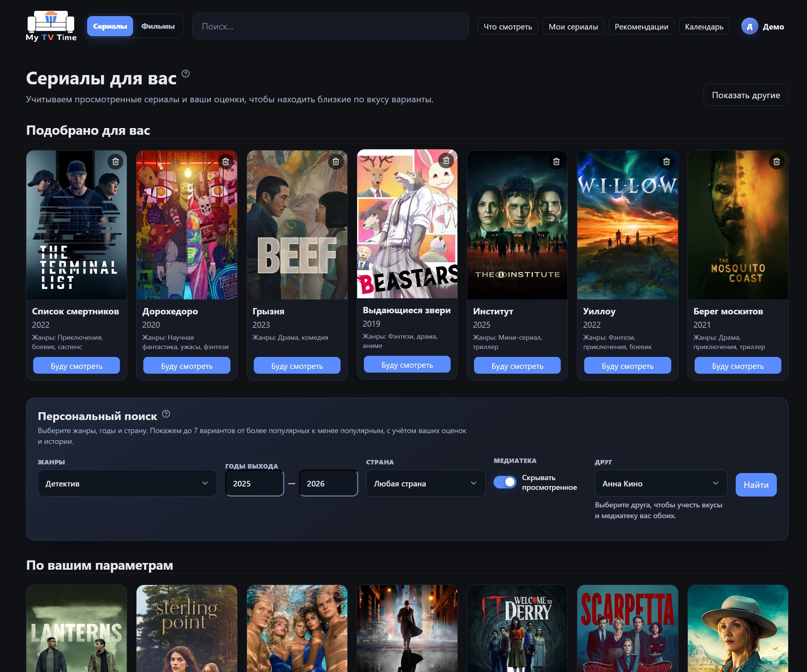Open the My TV Time logo home link
807x672 pixels.
51,26
